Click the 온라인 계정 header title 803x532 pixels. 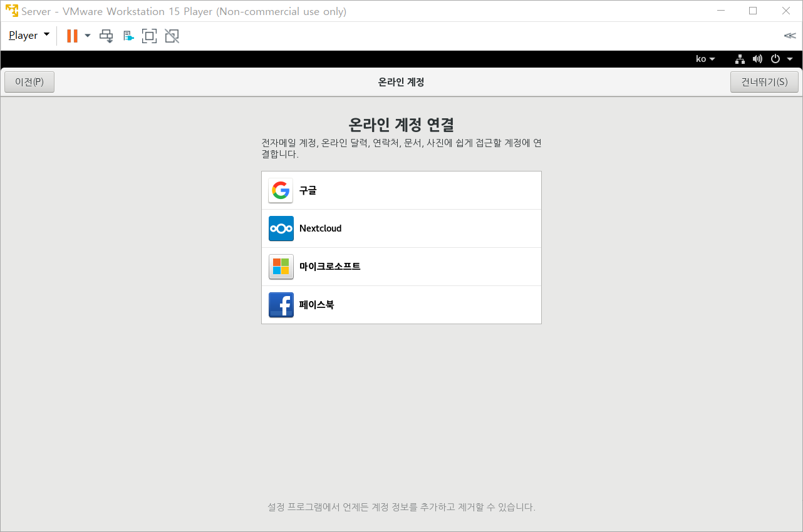(x=401, y=82)
